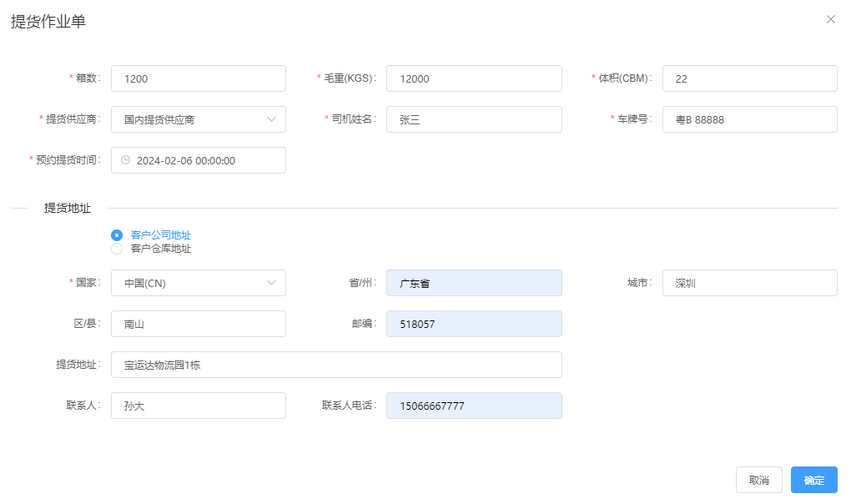The width and height of the screenshot is (851, 504).
Task: Click the 区/县 field containing 南山
Action: pos(199,324)
